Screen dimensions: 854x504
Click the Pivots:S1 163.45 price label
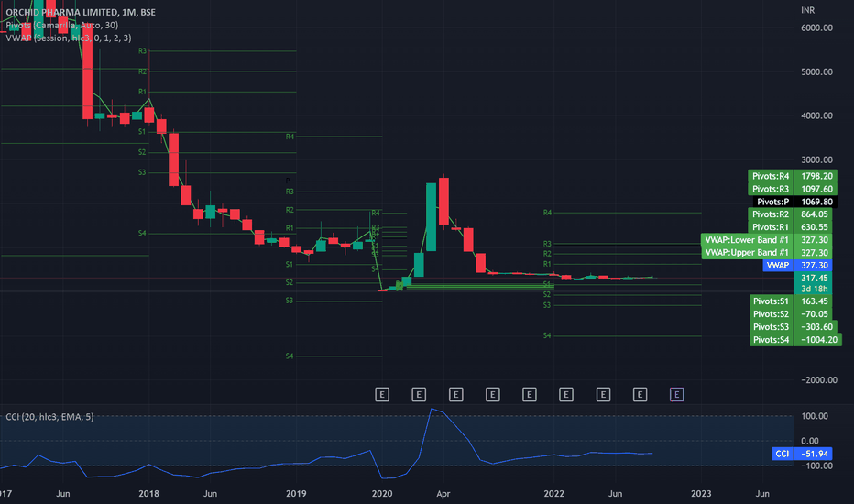click(x=791, y=301)
